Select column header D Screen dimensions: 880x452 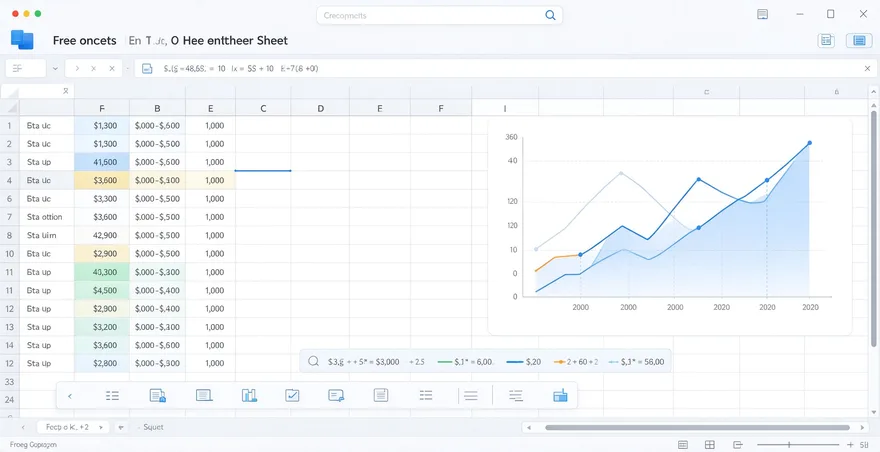pos(320,108)
